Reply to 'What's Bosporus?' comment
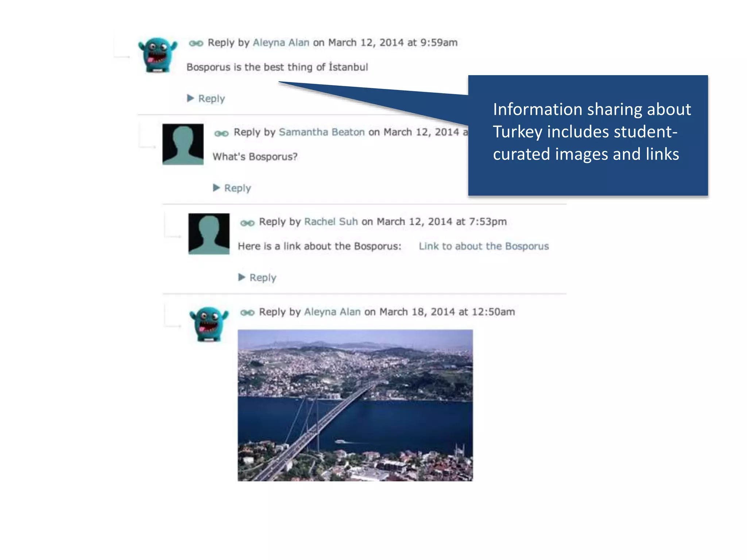This screenshot has width=747, height=560. [x=232, y=188]
